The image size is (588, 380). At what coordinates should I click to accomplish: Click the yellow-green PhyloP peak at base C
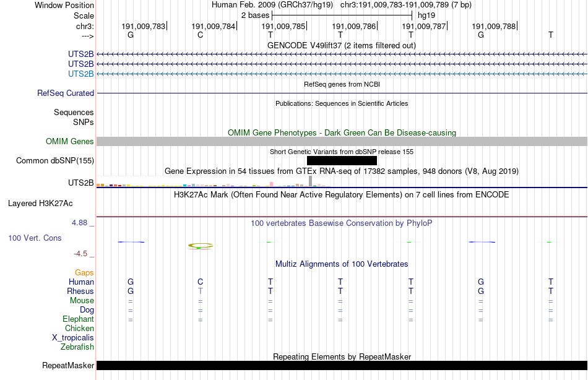(201, 246)
